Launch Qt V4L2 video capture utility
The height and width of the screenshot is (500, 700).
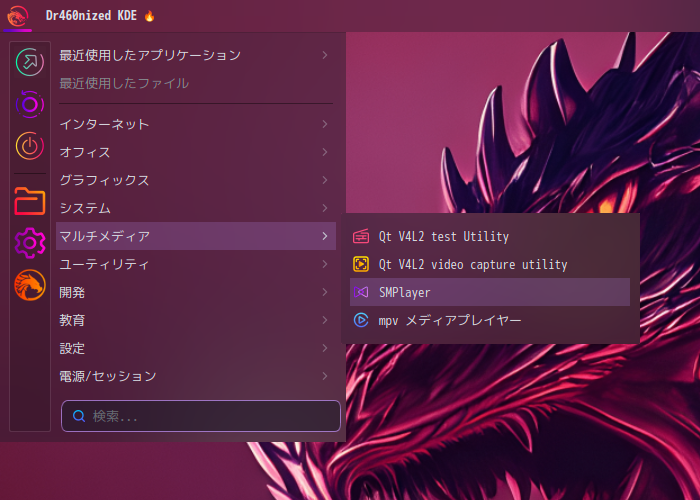point(490,264)
